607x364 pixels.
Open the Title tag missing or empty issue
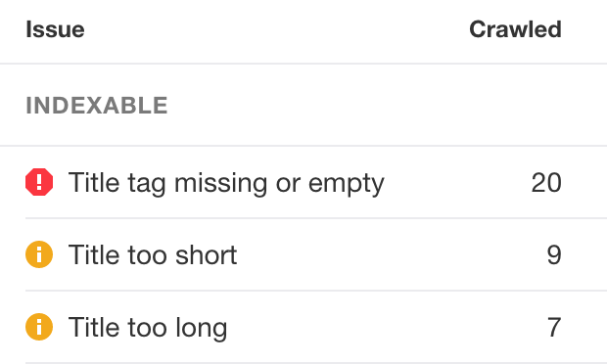(226, 183)
